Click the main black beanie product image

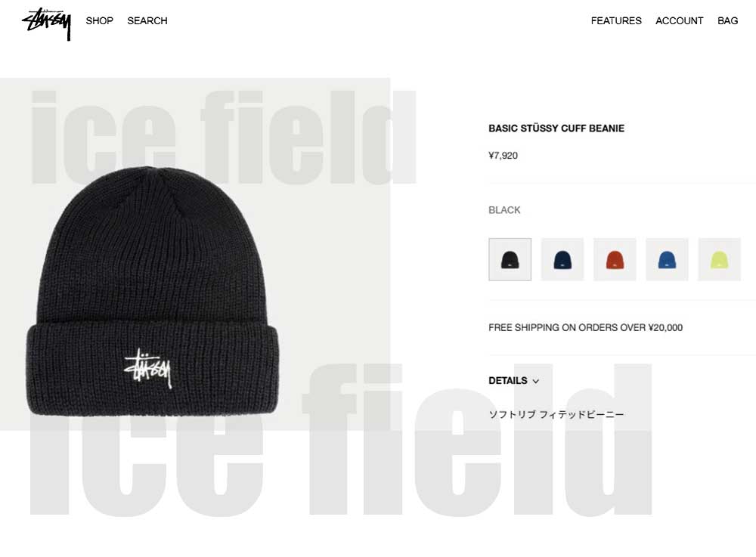pyautogui.click(x=153, y=292)
